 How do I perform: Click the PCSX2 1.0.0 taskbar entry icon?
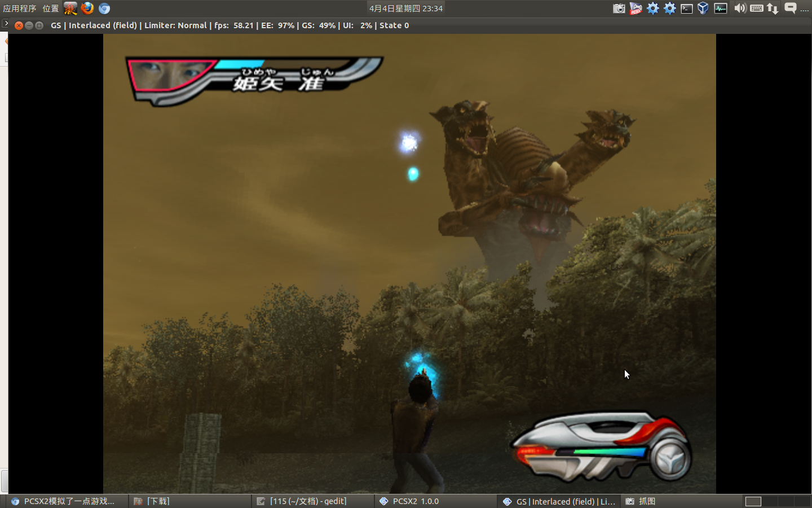(x=384, y=501)
